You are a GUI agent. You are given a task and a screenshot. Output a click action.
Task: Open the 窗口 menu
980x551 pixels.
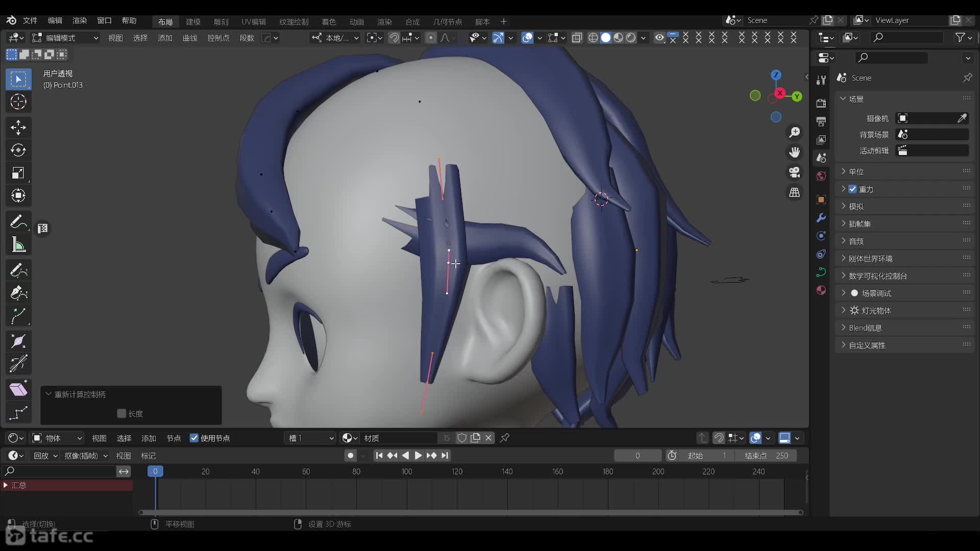click(104, 20)
